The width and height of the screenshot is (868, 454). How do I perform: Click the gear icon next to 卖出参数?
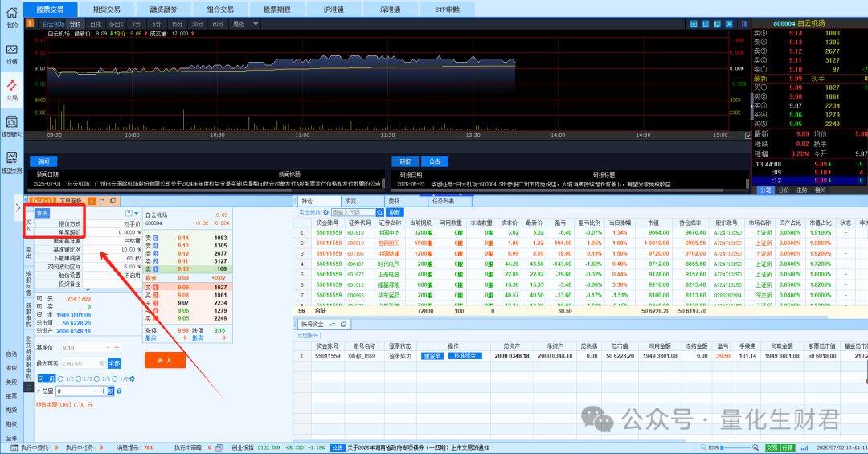pyautogui.click(x=326, y=213)
